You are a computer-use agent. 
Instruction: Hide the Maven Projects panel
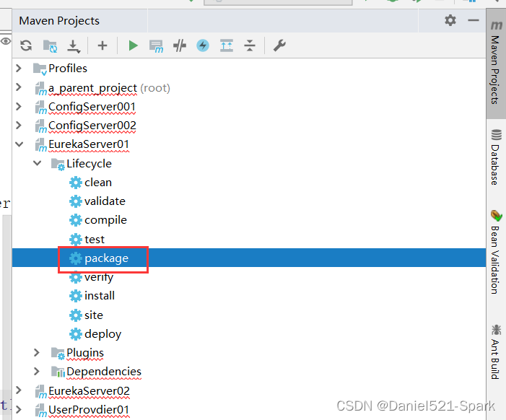click(474, 20)
